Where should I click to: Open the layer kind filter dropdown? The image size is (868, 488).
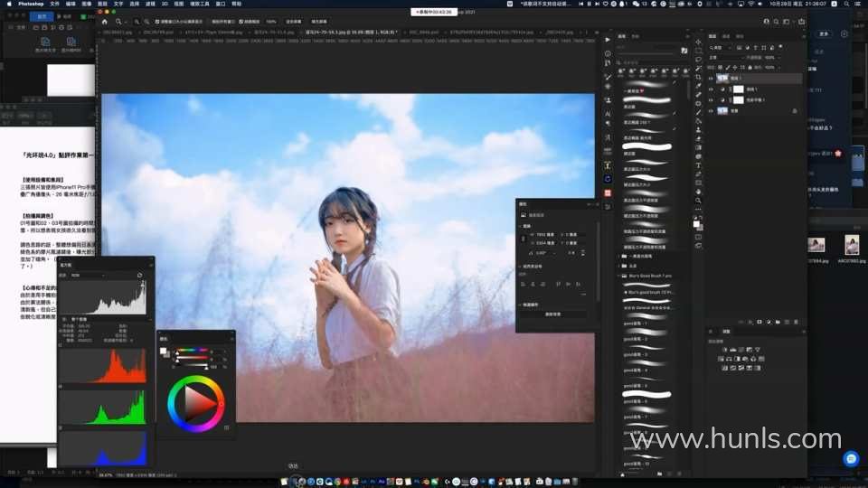(x=721, y=48)
